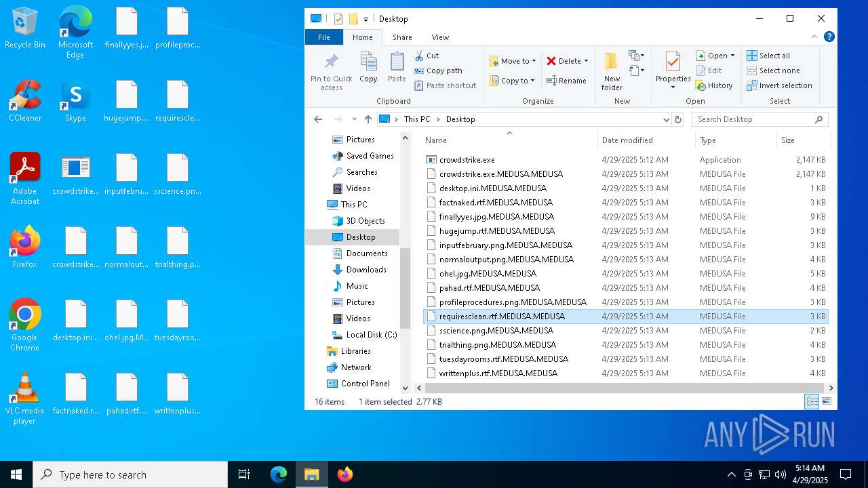Go back with Explorer Back arrow
Screen dimensions: 868x488
(318, 119)
